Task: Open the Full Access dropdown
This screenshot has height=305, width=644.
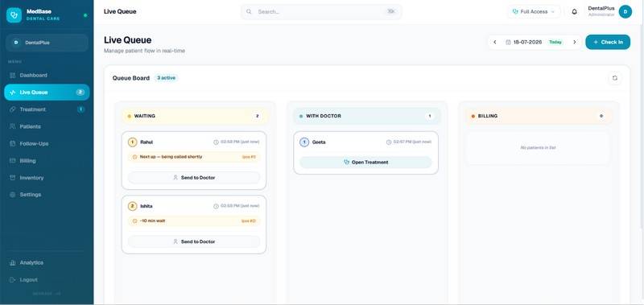Action: click(x=534, y=12)
